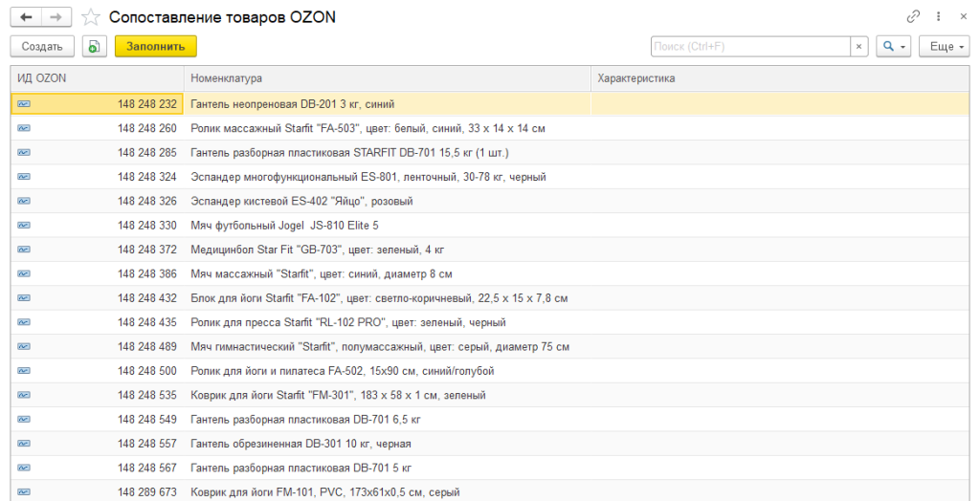Mark page as favorite with star icon
980x501 pixels.
(91, 17)
